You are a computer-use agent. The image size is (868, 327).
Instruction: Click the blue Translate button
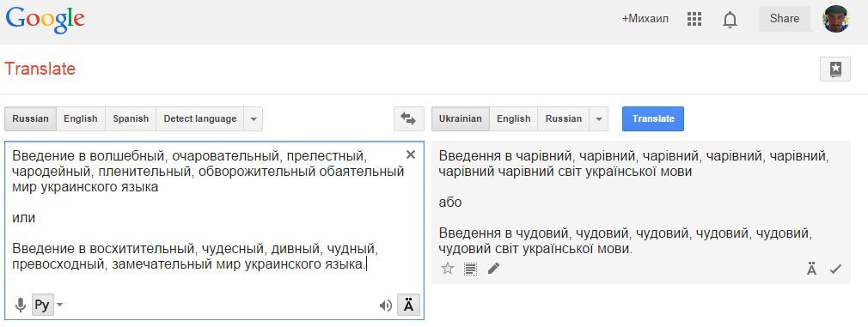pos(653,119)
